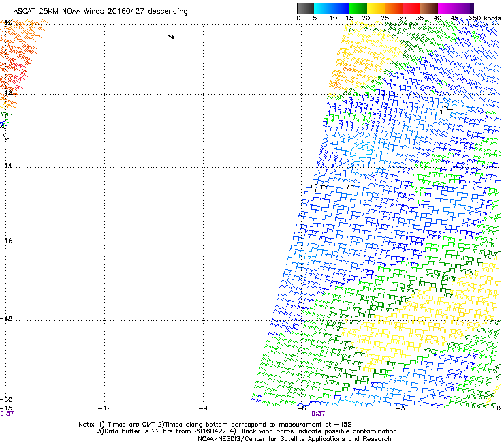
Task: Click the small black island outline near -10 longitude
Action: pyautogui.click(x=172, y=37)
